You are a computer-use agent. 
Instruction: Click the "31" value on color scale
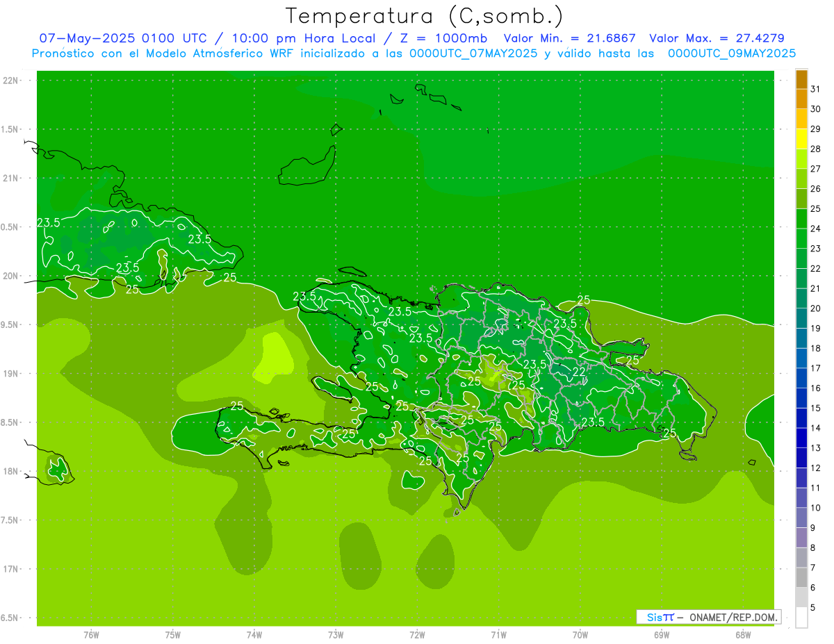tap(816, 89)
